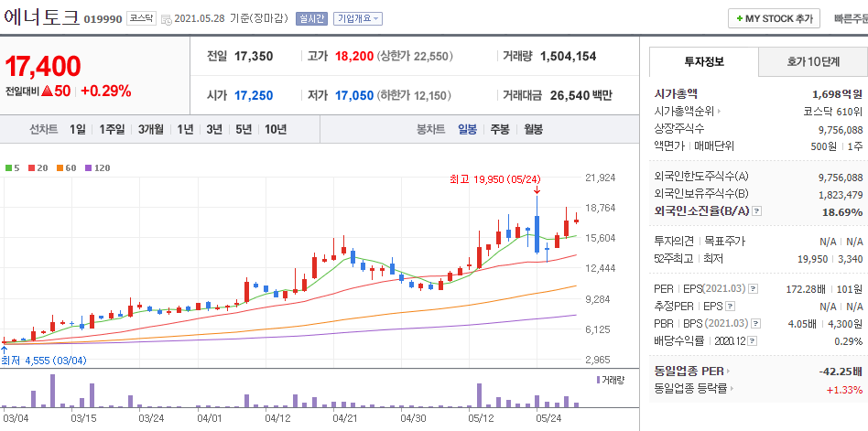Image resolution: width=868 pixels, height=431 pixels.
Task: Open 빠른주문 link at top right
Action: pyautogui.click(x=851, y=19)
